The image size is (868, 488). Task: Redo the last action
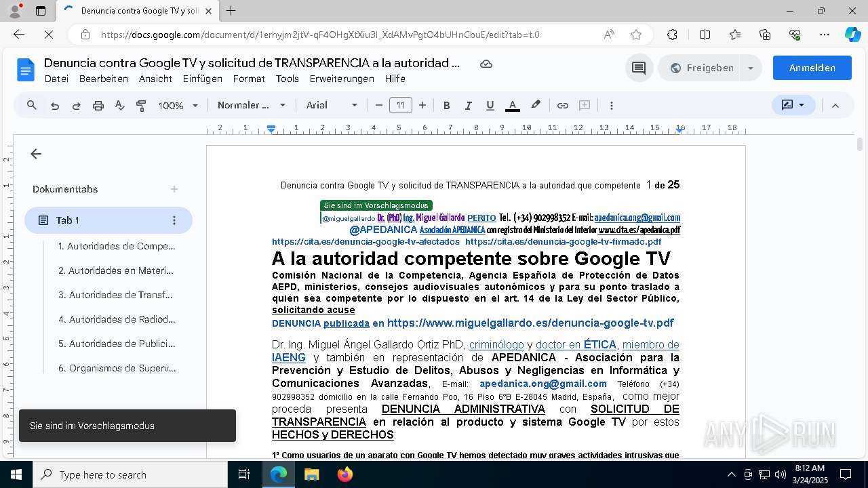76,106
